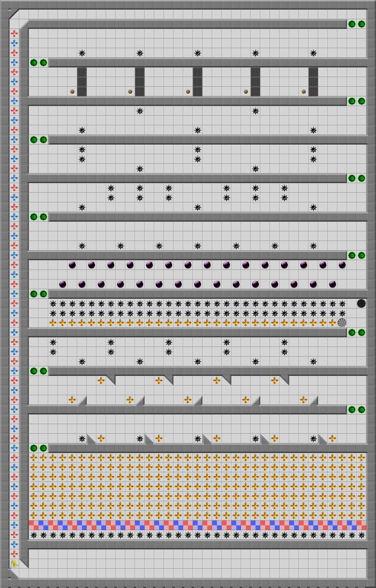Click the black swirl disc on the right
This screenshot has width=376, height=588.
(x=361, y=303)
